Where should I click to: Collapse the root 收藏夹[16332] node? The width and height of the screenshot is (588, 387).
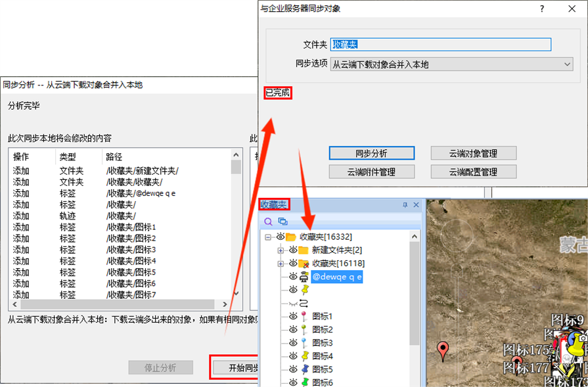[268, 237]
